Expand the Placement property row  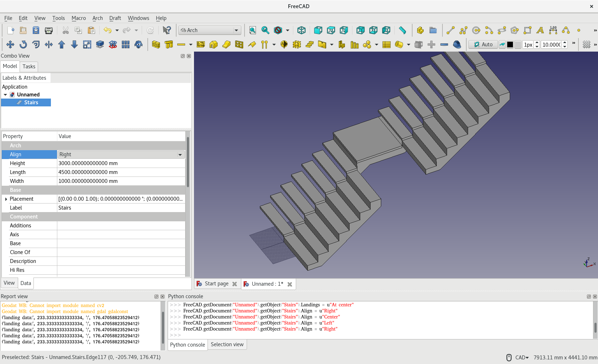(6, 199)
